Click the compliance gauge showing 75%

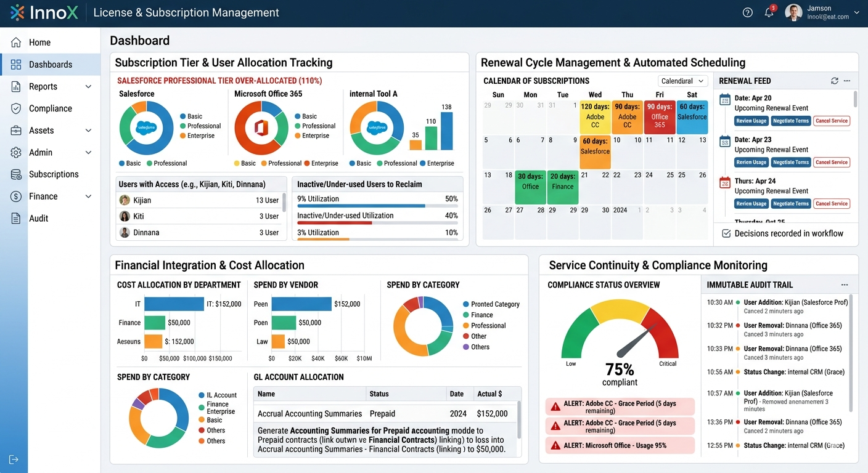pyautogui.click(x=620, y=329)
